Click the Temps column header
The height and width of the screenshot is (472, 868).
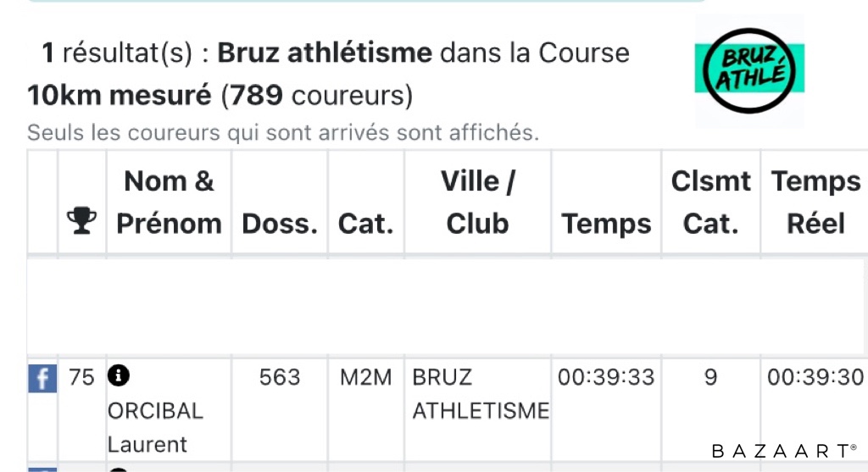606,224
